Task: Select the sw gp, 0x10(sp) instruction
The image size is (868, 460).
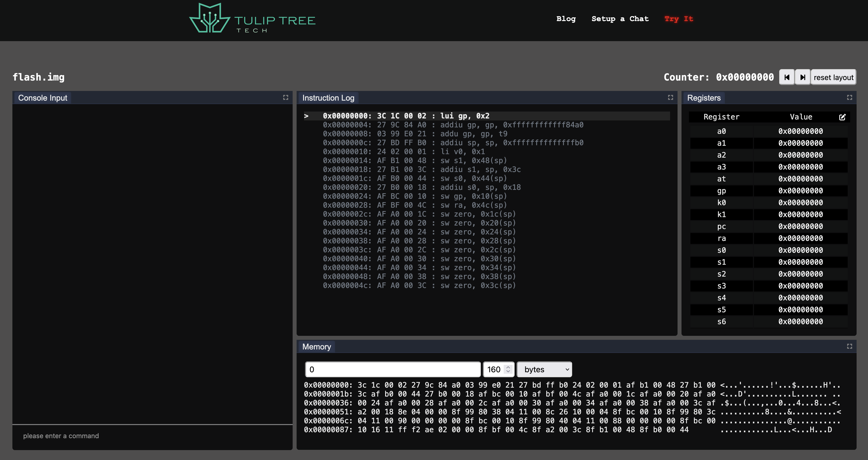Action: pos(487,196)
